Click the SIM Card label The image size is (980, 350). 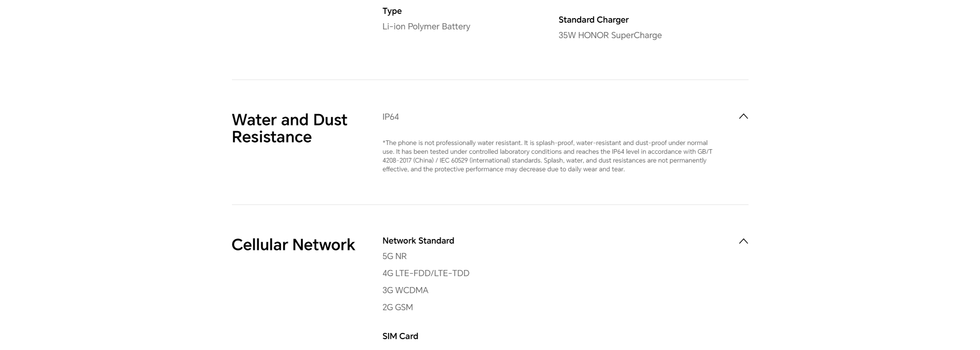(400, 336)
